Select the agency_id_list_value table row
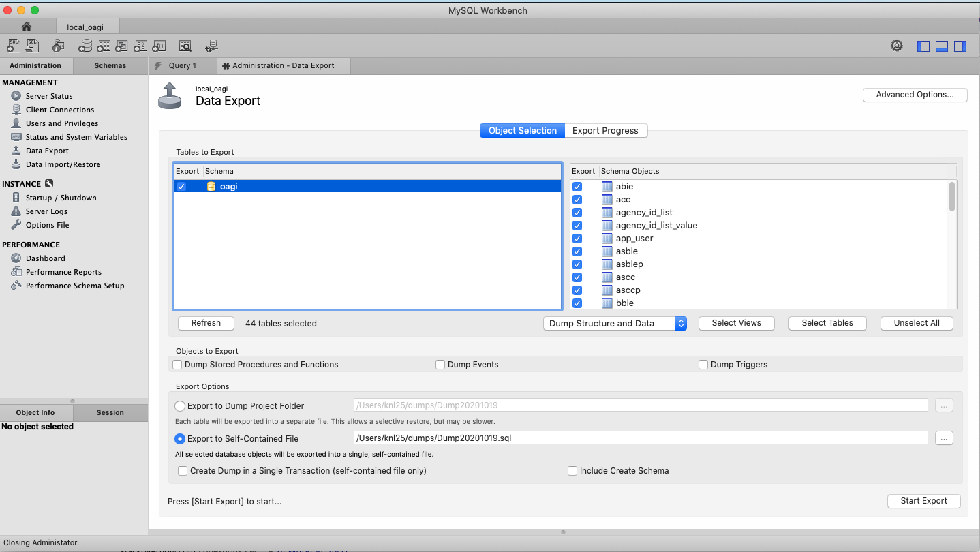 click(759, 226)
